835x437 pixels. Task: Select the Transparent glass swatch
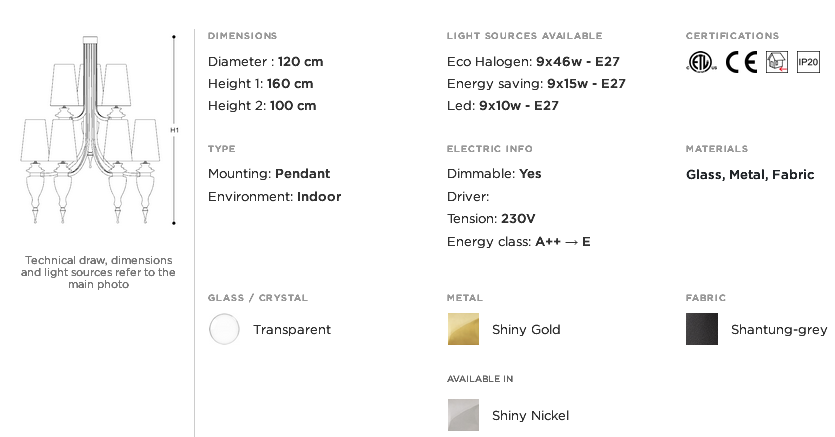224,329
